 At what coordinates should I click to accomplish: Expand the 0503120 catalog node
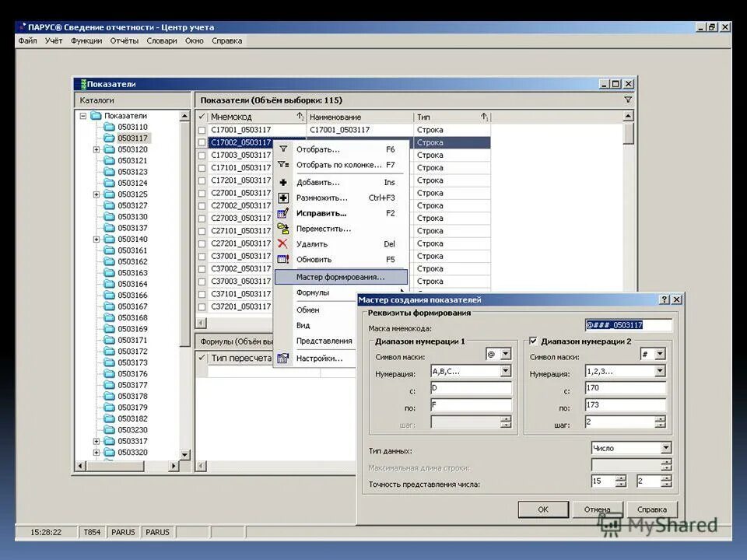[x=96, y=149]
